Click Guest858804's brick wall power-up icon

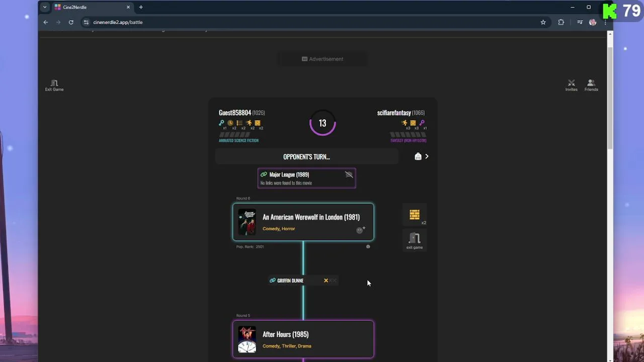[x=258, y=123]
